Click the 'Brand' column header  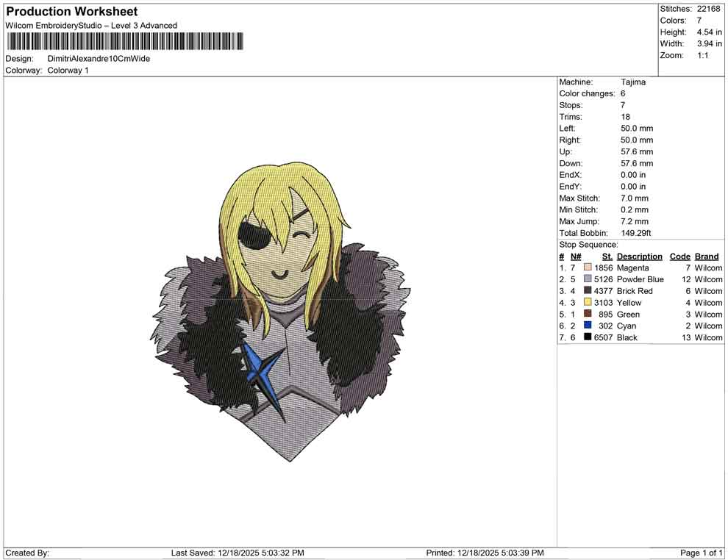click(x=707, y=256)
